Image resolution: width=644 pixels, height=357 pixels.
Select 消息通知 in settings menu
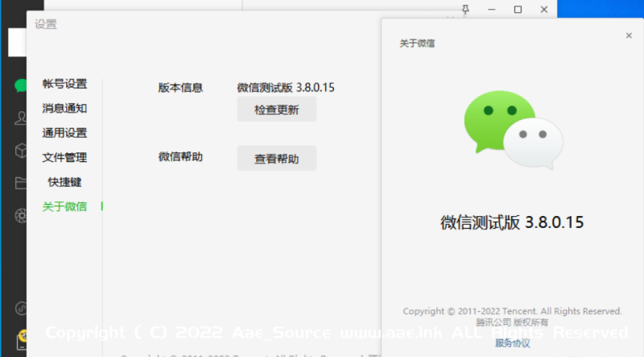[x=64, y=108]
